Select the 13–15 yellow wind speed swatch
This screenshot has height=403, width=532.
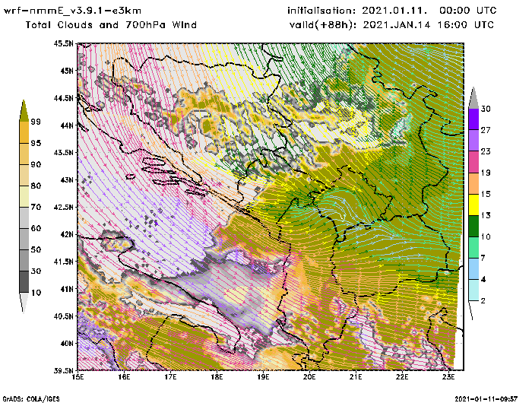pos(473,205)
